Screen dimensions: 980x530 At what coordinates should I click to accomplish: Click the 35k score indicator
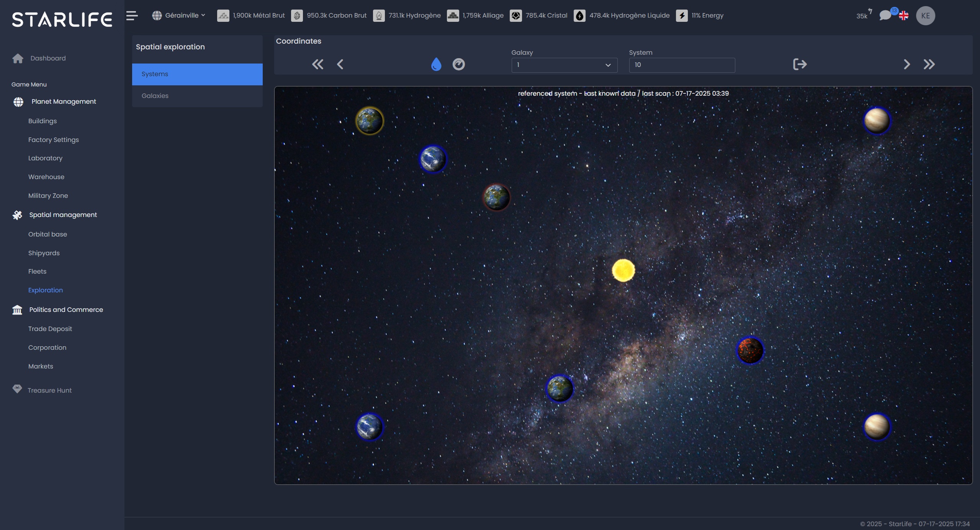(x=864, y=15)
